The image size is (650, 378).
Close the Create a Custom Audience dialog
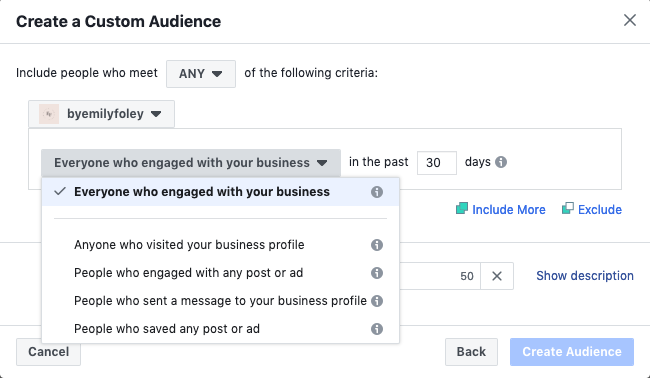[x=630, y=20]
